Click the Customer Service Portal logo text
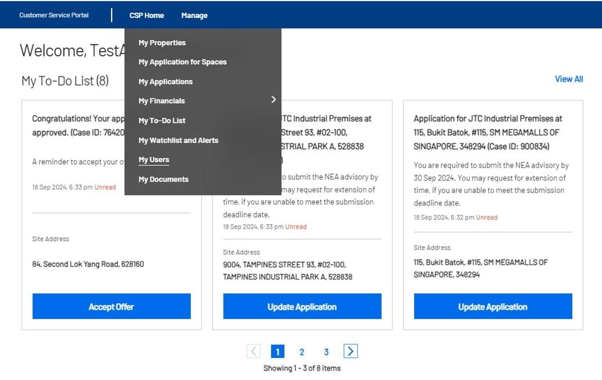This screenshot has height=380, width=602. click(54, 15)
